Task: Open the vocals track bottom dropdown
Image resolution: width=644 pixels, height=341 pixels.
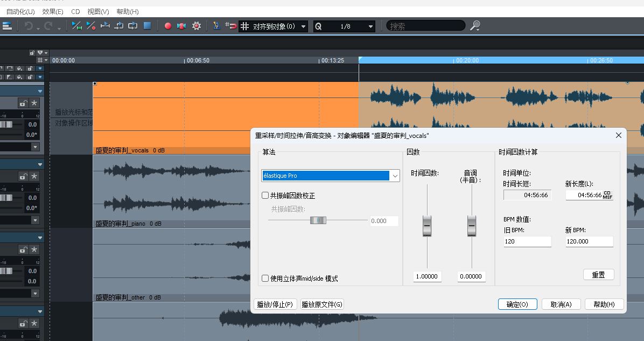Action: 35,147
